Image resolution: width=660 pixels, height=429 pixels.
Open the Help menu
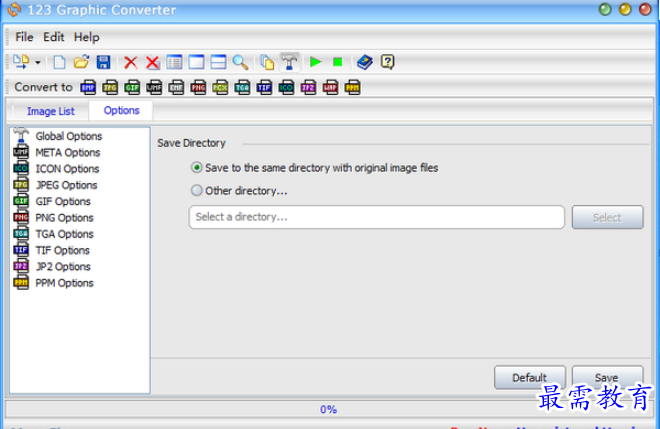[x=87, y=37]
